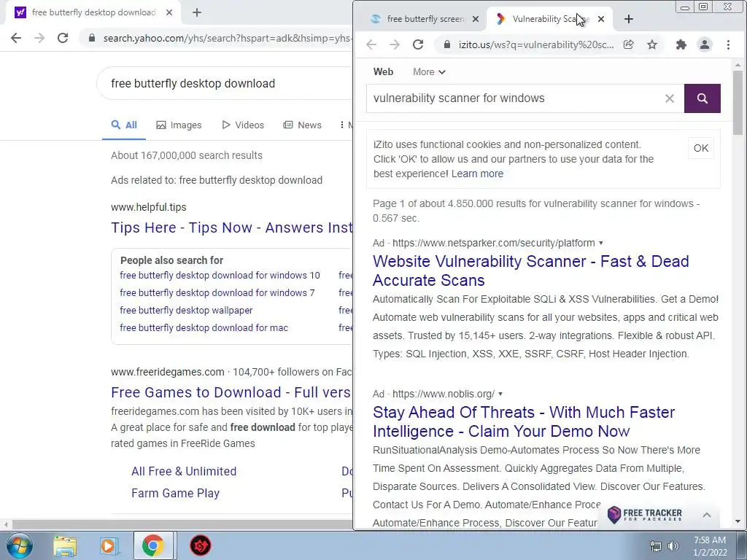Open Windows Start menu orb
747x560 pixels.
point(20,545)
